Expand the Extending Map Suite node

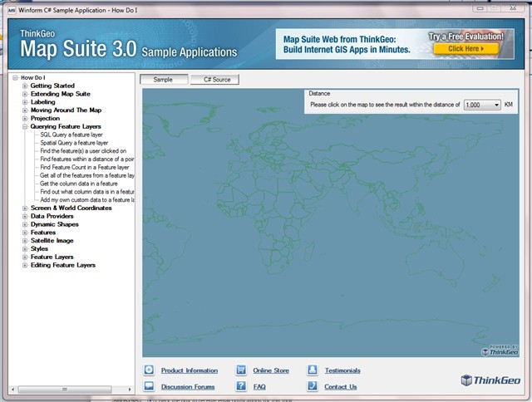click(25, 94)
